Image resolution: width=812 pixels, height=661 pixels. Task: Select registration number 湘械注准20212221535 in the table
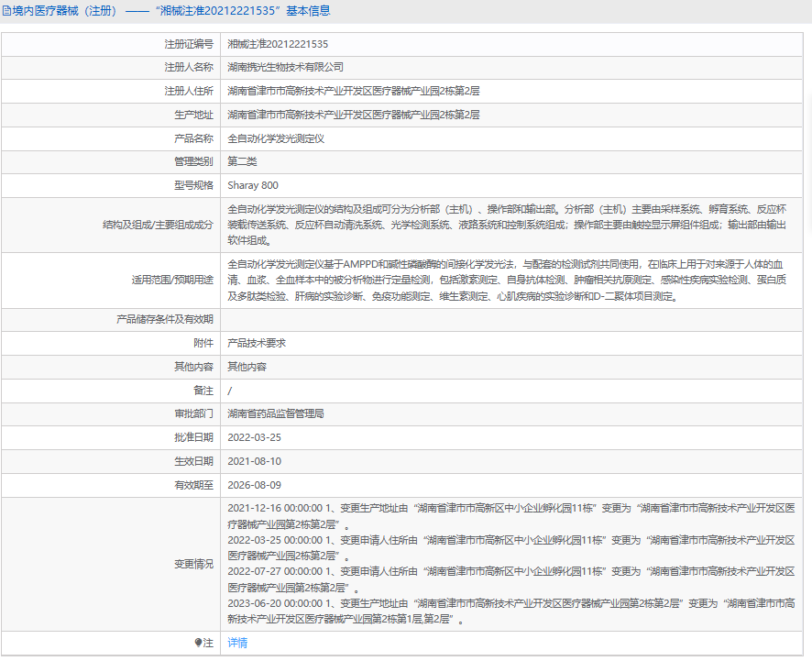(x=278, y=45)
